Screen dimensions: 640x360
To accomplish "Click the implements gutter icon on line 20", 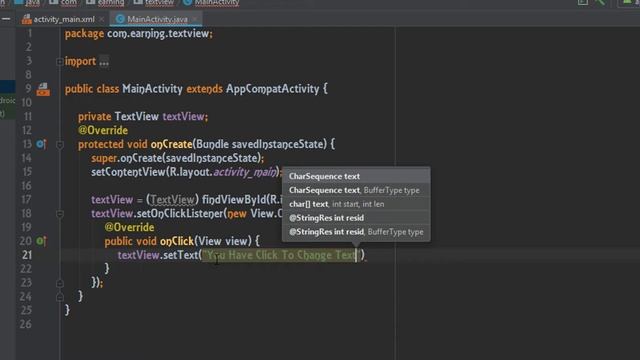I will 41,241.
